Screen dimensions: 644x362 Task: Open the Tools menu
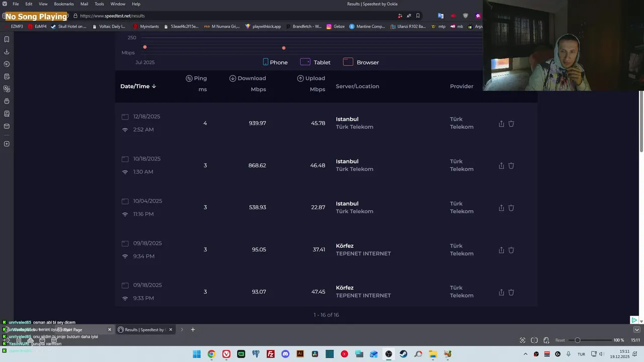tap(99, 4)
